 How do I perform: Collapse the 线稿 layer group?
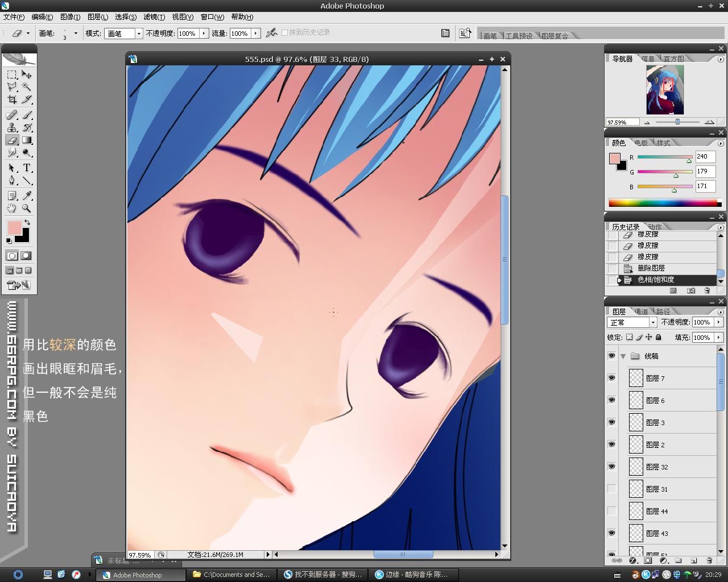pos(623,356)
